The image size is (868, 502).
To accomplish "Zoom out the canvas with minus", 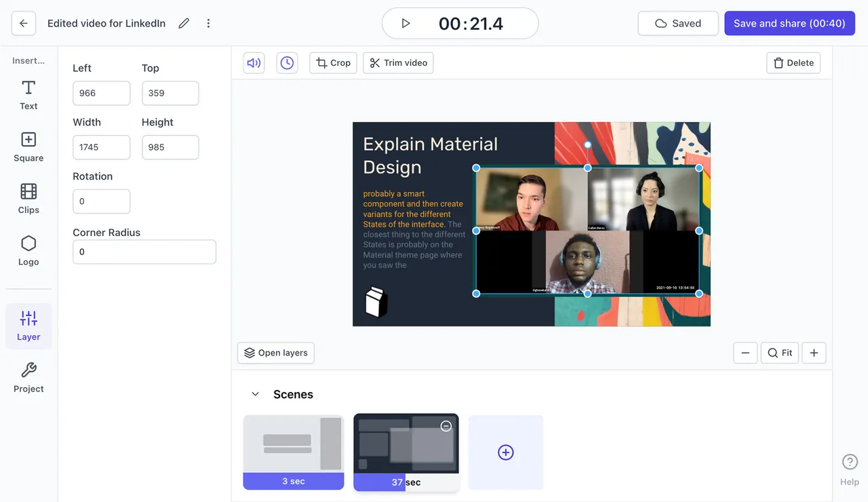I will [745, 353].
